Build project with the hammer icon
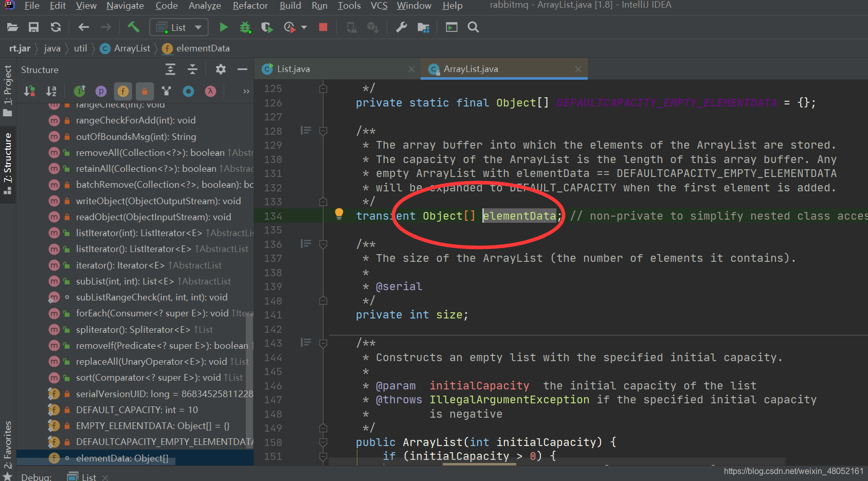This screenshot has height=481, width=868. pos(133,27)
